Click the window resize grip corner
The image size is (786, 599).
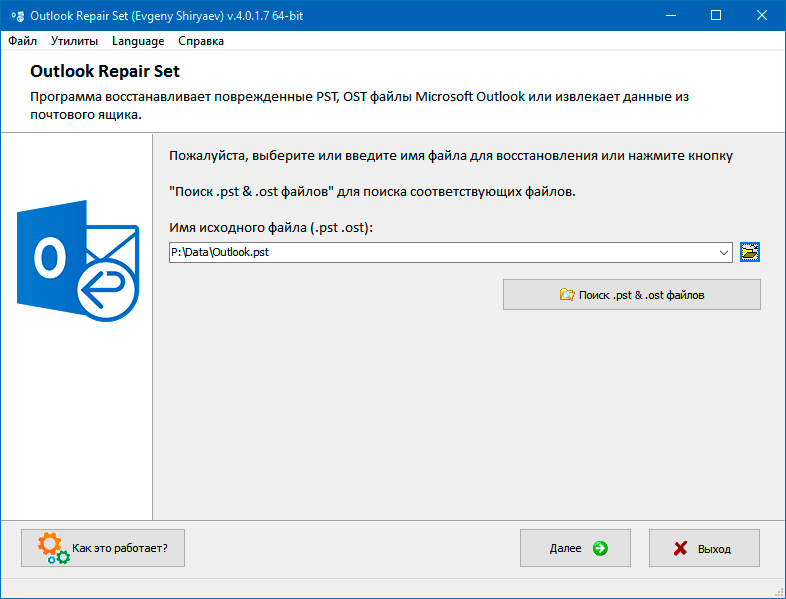(779, 592)
